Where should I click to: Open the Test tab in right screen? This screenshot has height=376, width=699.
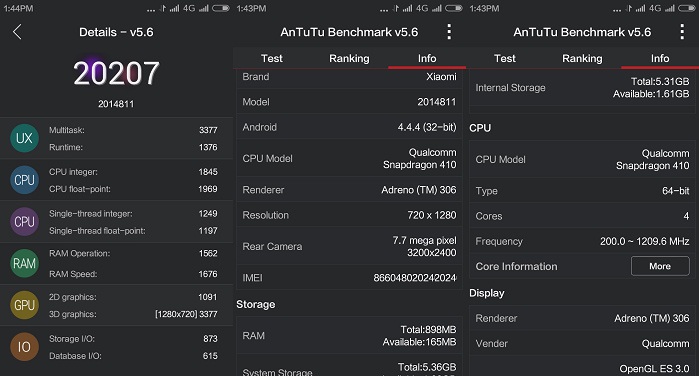click(x=505, y=58)
